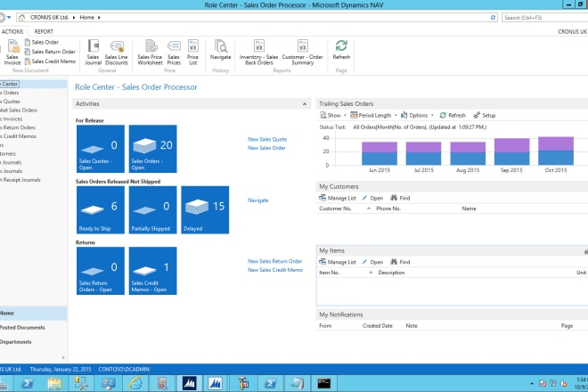Open the Price List report
The width and height of the screenshot is (588, 392).
point(192,53)
